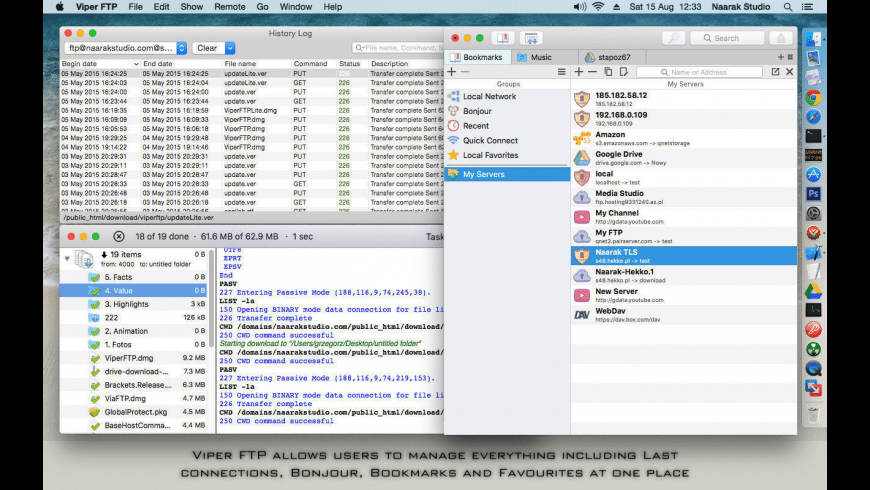Open the Go menu
The image size is (870, 490).
pyautogui.click(x=262, y=7)
